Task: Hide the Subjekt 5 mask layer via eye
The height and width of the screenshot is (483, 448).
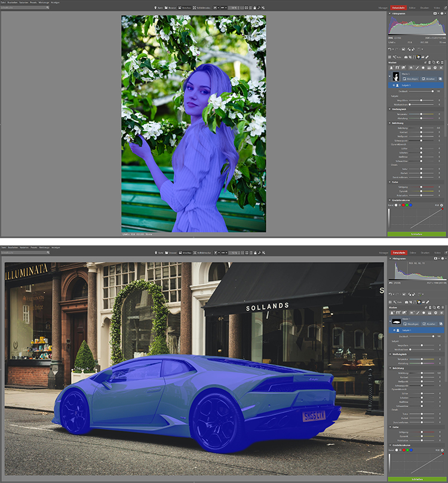Action: tap(394, 85)
